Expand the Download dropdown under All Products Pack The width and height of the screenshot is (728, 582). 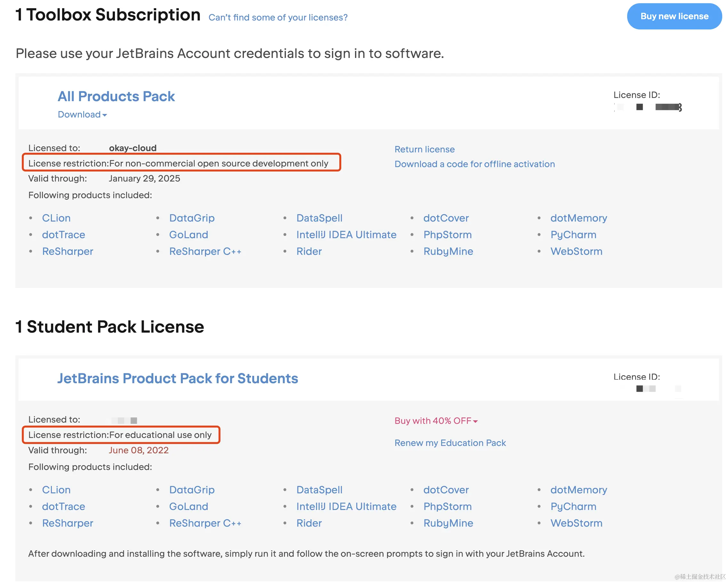click(82, 114)
